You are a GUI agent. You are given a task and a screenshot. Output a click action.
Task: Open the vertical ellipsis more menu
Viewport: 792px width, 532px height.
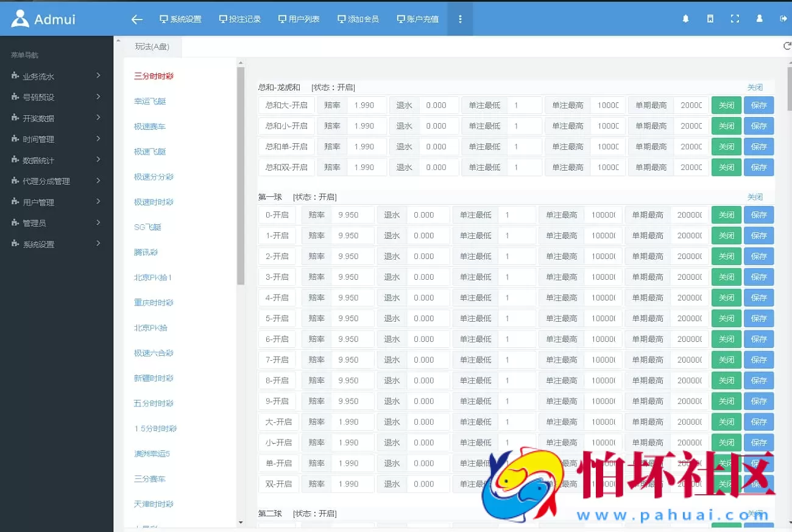pyautogui.click(x=460, y=19)
